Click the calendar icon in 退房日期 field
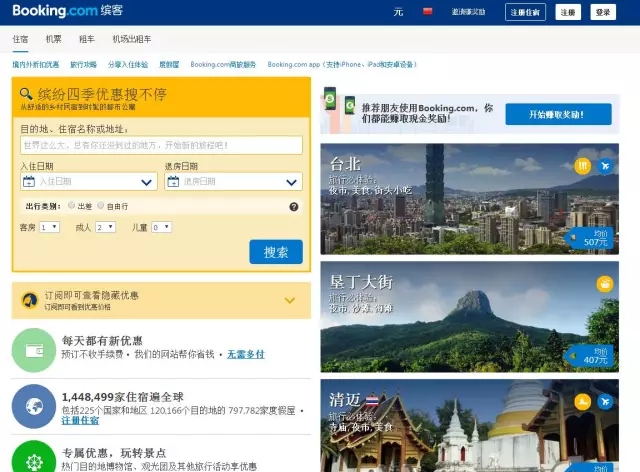This screenshot has height=472, width=640. [x=173, y=181]
